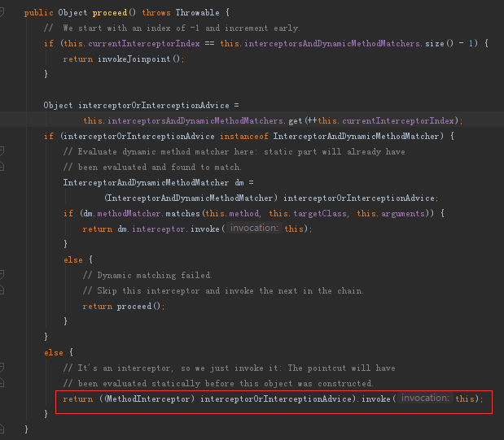Click the 'methodMatcher' field
The height and width of the screenshot is (440, 504).
(x=129, y=213)
